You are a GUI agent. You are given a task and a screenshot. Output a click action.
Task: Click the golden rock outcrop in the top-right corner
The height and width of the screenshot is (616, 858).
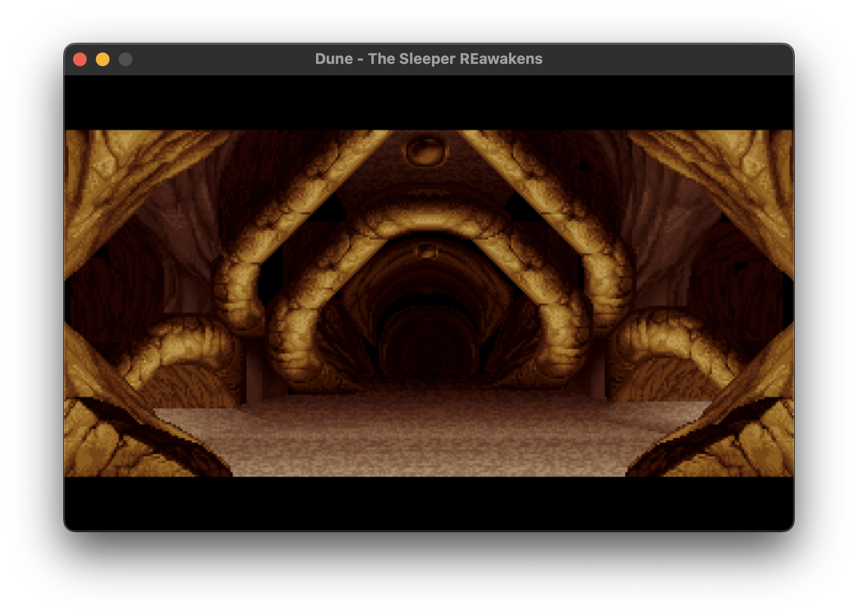click(742, 171)
